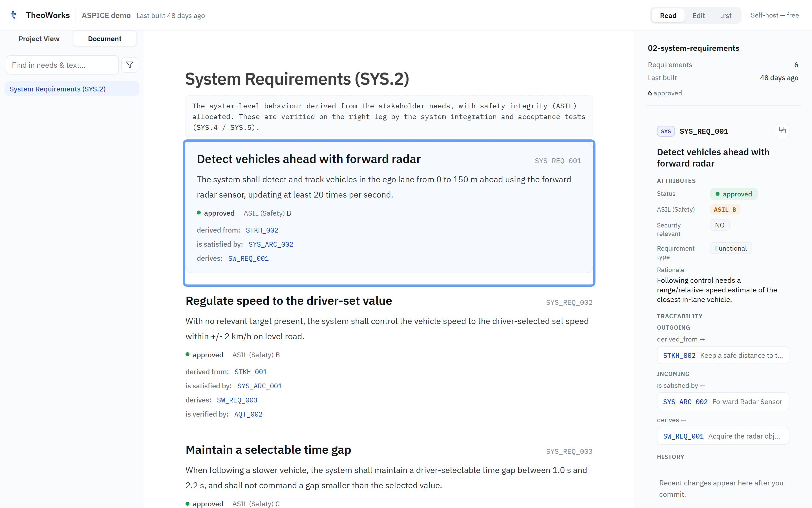The height and width of the screenshot is (508, 812).
Task: Select the Document tab
Action: 105,39
